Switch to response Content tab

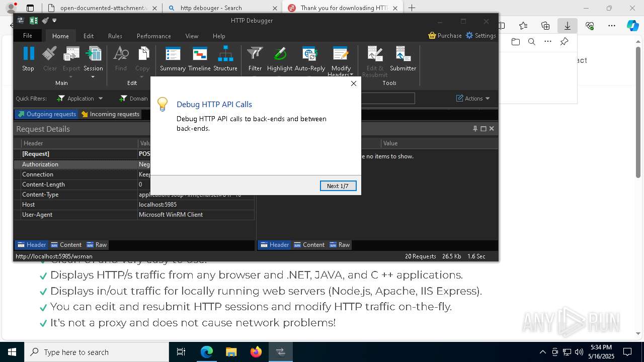pos(309,245)
